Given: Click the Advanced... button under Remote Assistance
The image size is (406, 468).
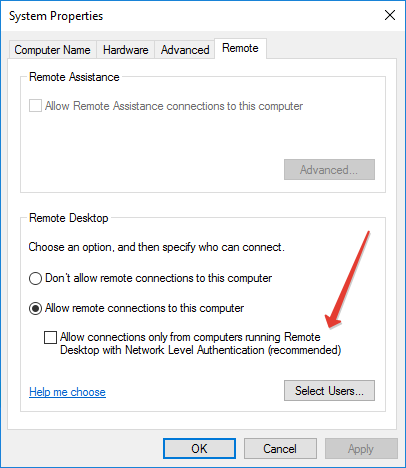Looking at the screenshot, I should (x=329, y=170).
